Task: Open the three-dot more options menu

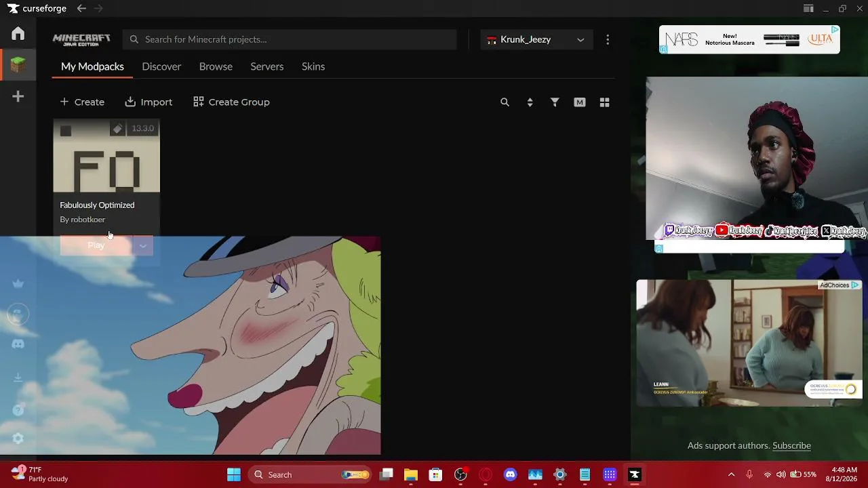Action: coord(608,39)
